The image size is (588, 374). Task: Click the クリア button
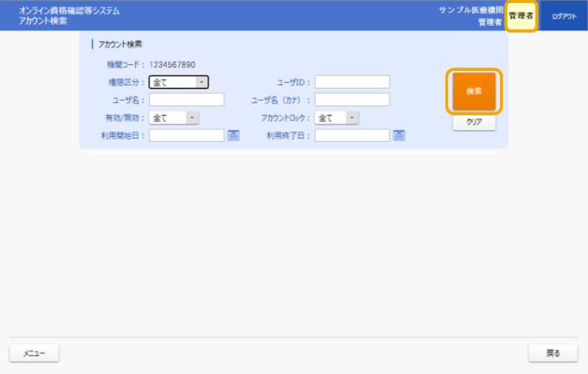(474, 123)
